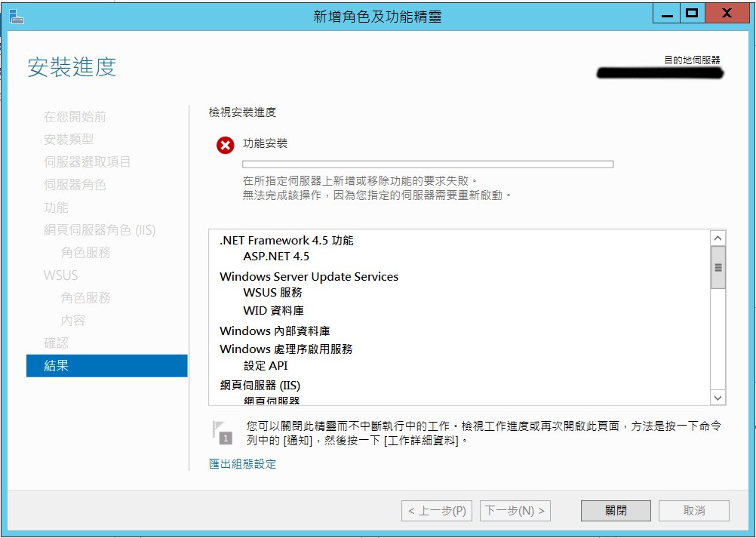This screenshot has height=538, width=756.
Task: Minimize the wizard window
Action: [667, 14]
